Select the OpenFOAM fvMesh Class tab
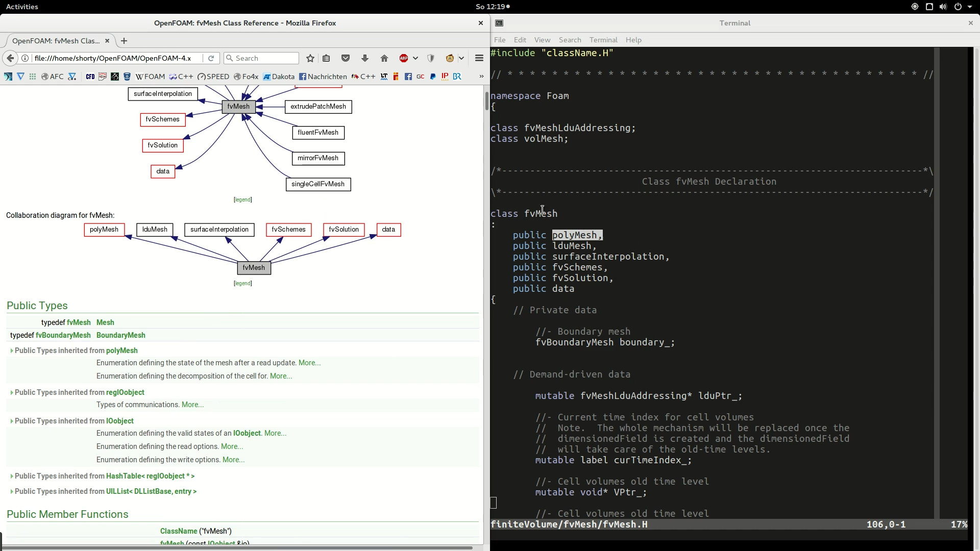This screenshot has width=980, height=551. coord(56,41)
